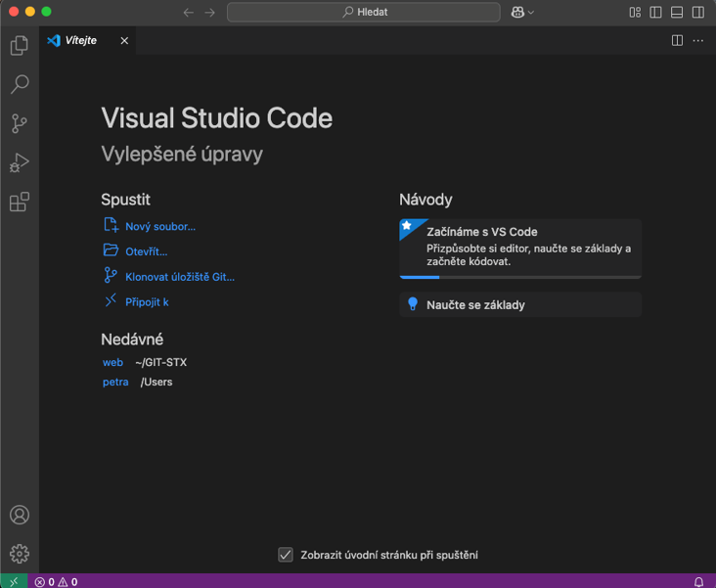Open the Copilot chat dropdown arrow

pyautogui.click(x=531, y=13)
